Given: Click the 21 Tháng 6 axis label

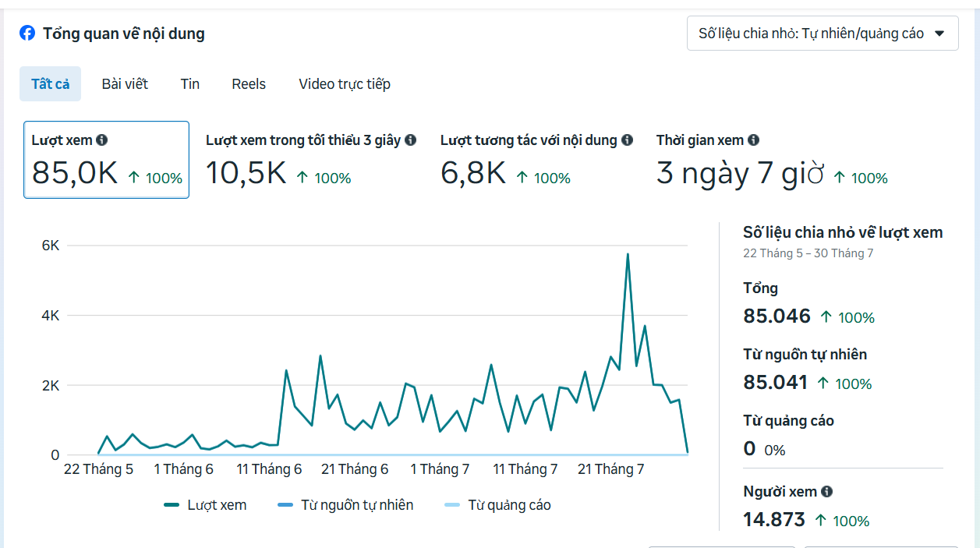Looking at the screenshot, I should [355, 469].
